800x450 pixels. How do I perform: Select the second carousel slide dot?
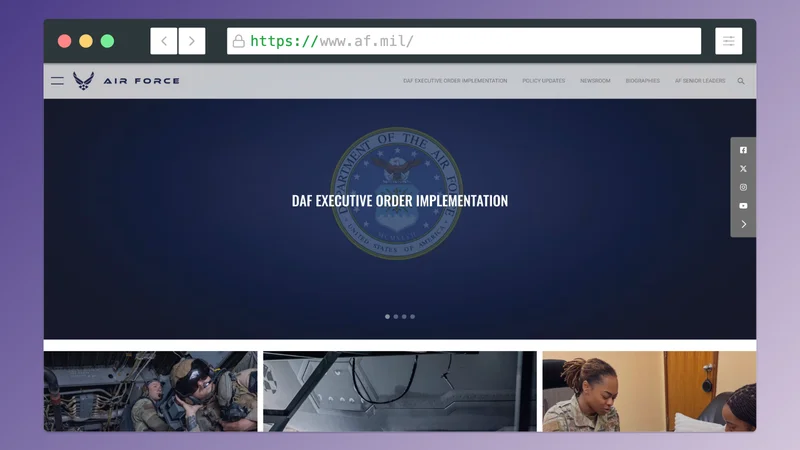[396, 316]
